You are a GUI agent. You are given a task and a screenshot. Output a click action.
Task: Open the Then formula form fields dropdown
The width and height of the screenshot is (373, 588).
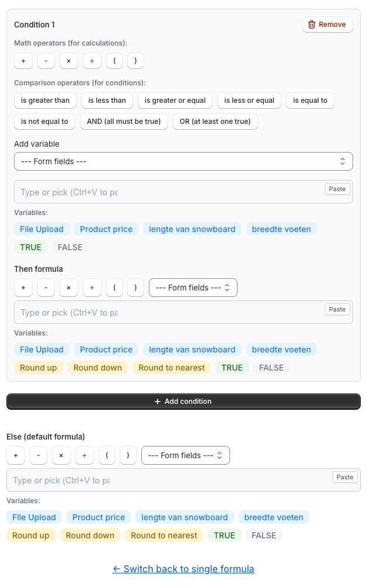(x=193, y=288)
